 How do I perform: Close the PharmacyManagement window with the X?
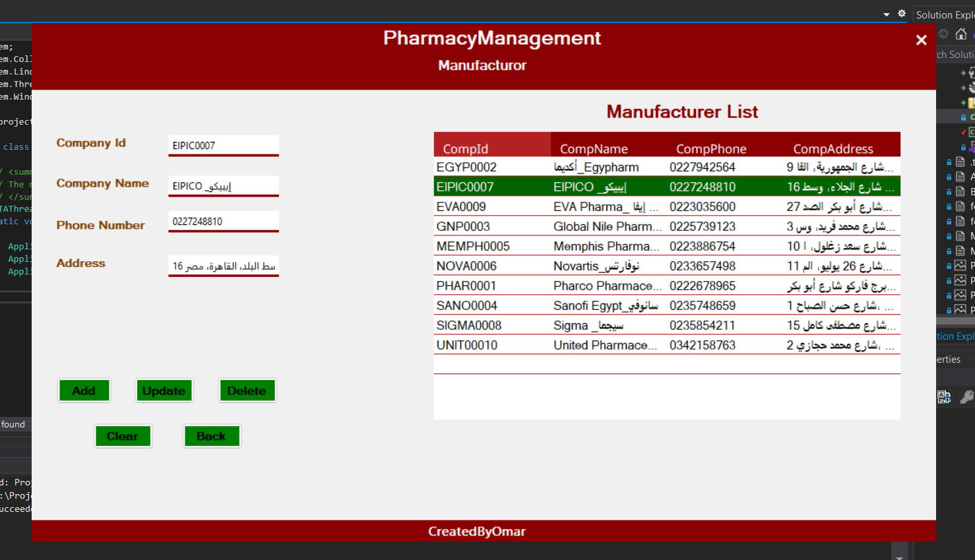[x=921, y=40]
